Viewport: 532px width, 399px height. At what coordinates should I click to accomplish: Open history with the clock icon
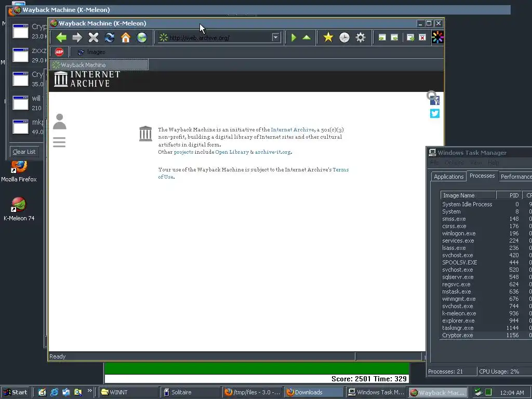click(344, 37)
